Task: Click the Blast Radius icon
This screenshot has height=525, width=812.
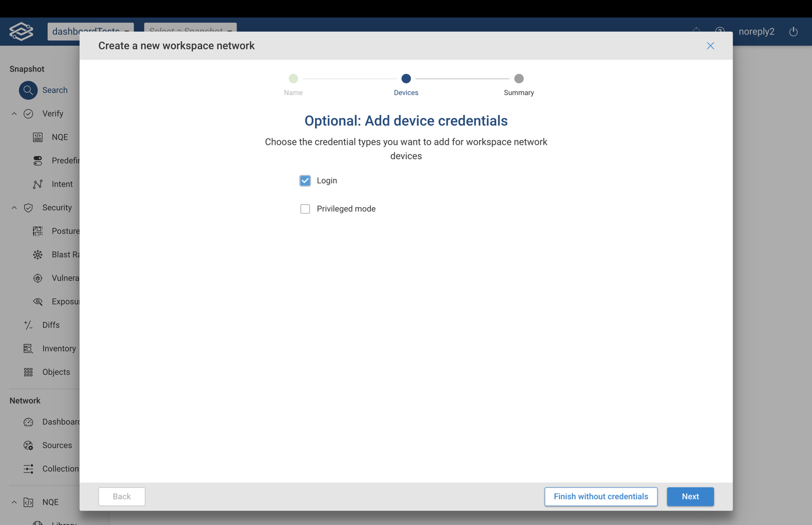Action: click(38, 255)
